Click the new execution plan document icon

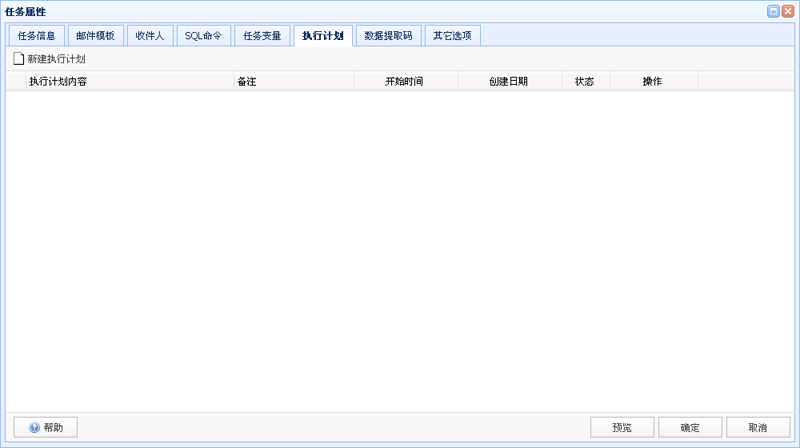click(x=18, y=59)
